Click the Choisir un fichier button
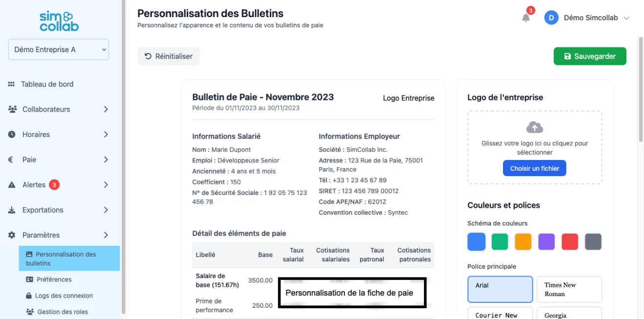Screen dimensions: 644x319 coord(535,168)
